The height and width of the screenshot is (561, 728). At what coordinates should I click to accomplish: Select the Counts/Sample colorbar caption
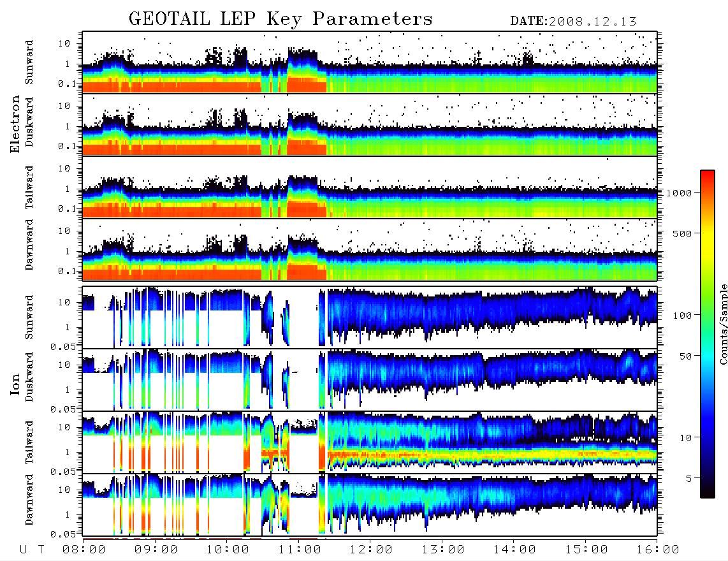click(x=723, y=324)
